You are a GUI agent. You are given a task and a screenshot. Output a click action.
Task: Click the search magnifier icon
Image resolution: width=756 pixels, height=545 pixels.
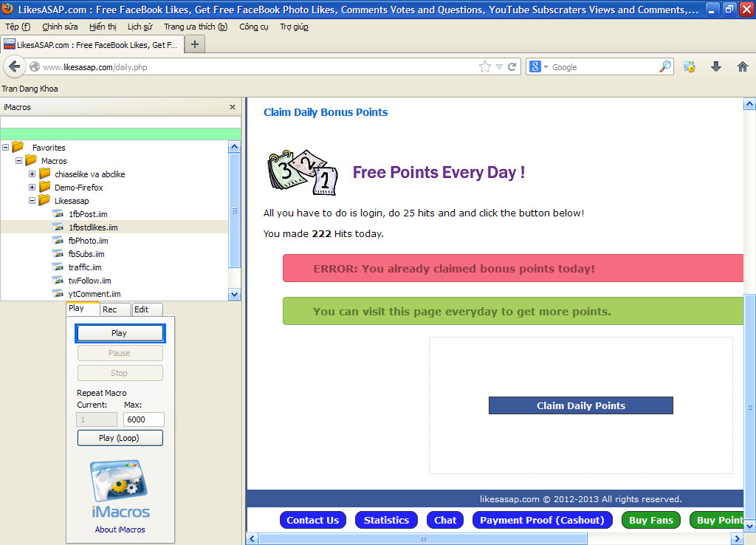tap(665, 66)
